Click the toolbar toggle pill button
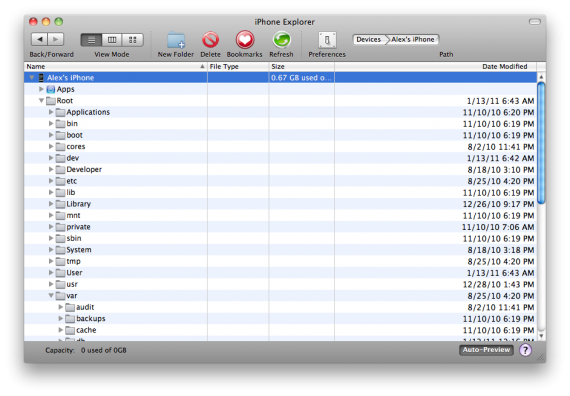This screenshot has width=570, height=396. pyautogui.click(x=534, y=22)
